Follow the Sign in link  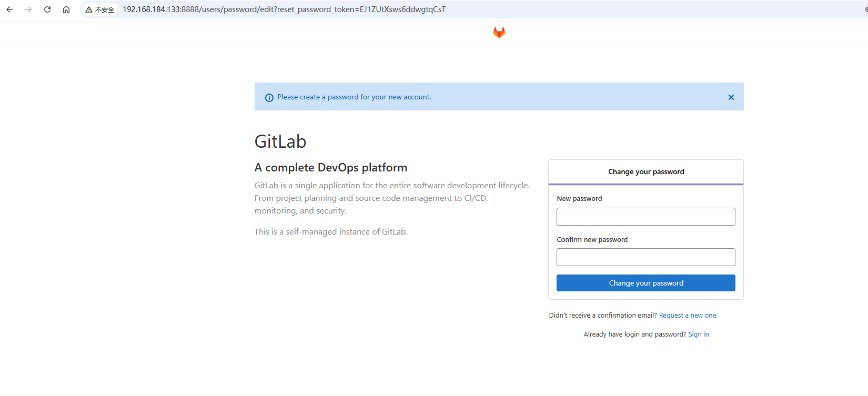(699, 334)
